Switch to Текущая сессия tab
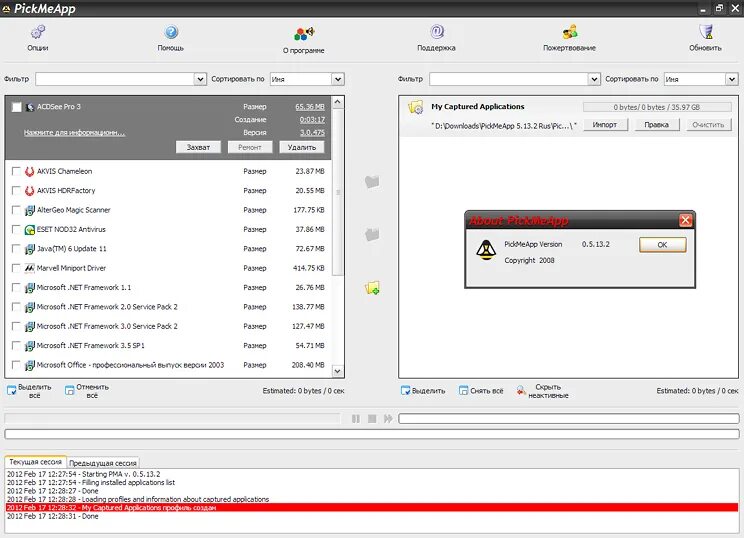This screenshot has height=538, width=744. coord(36,462)
